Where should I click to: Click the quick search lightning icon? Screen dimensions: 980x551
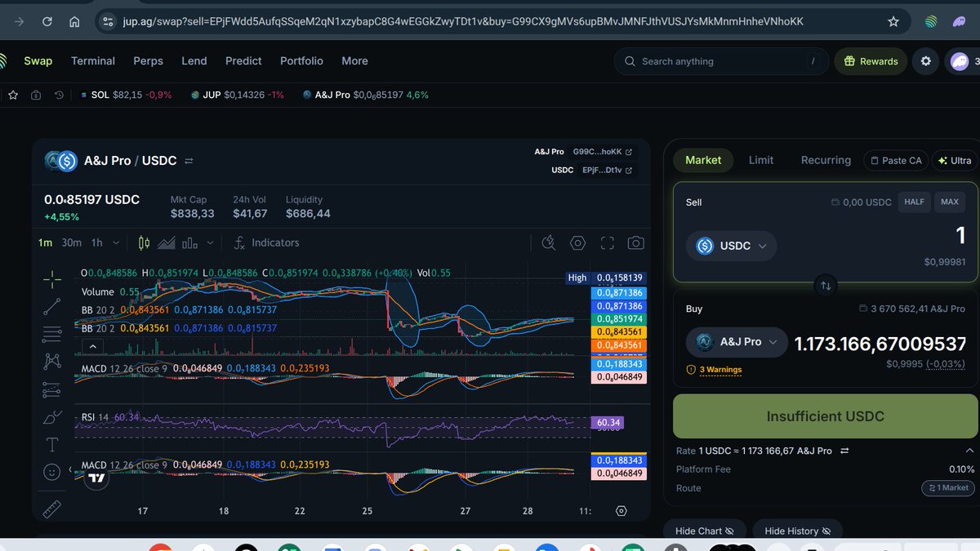(x=549, y=242)
